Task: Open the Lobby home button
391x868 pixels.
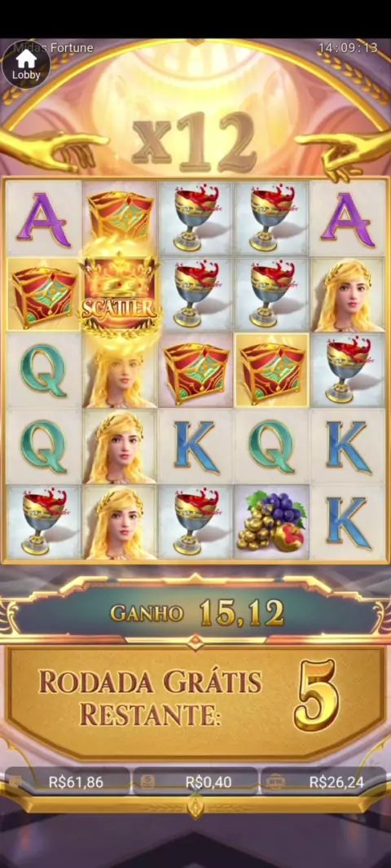Action: [x=26, y=64]
